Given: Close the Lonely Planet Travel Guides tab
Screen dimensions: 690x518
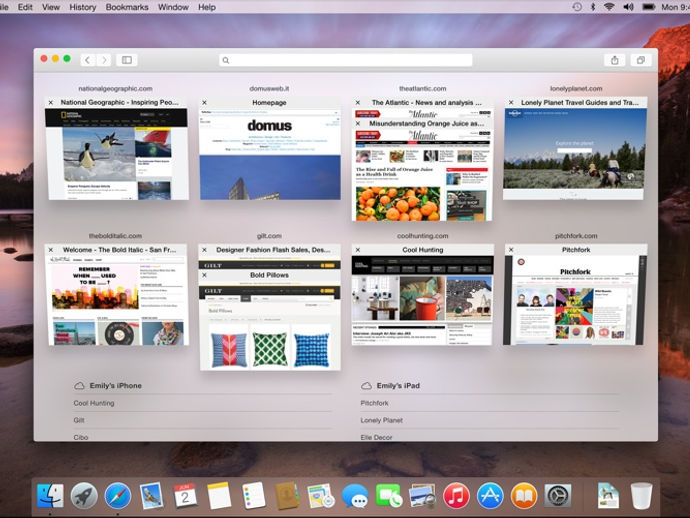Looking at the screenshot, I should 511,103.
